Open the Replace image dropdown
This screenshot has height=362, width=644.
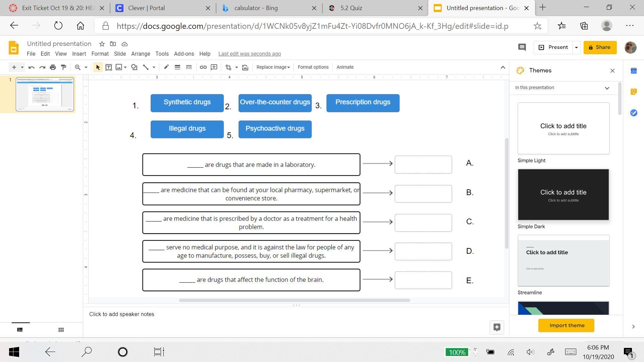click(x=273, y=67)
